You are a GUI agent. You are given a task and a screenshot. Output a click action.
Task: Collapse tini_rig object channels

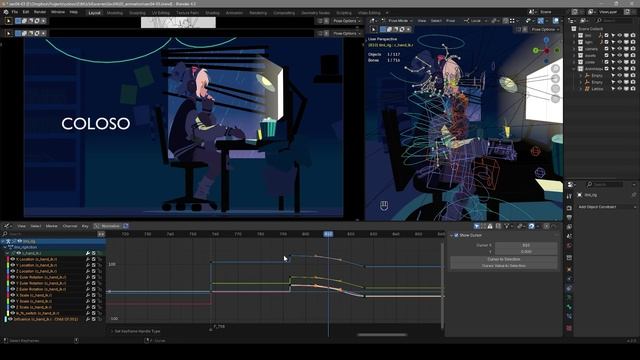coord(3,241)
